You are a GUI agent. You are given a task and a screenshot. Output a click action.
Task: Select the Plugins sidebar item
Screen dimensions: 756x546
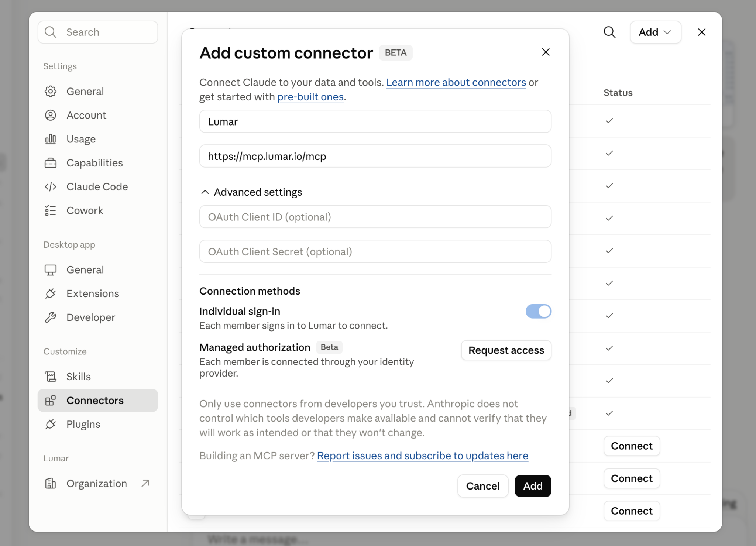[x=98, y=424]
